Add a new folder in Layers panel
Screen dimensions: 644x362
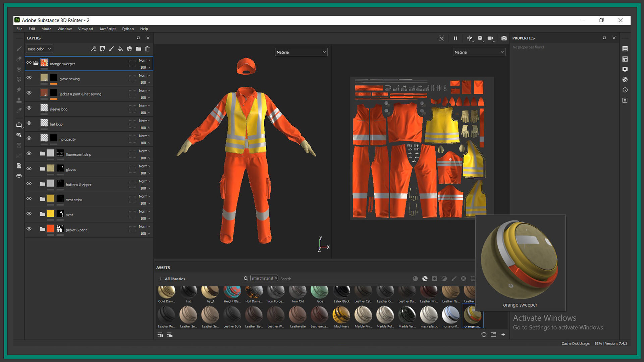click(138, 49)
